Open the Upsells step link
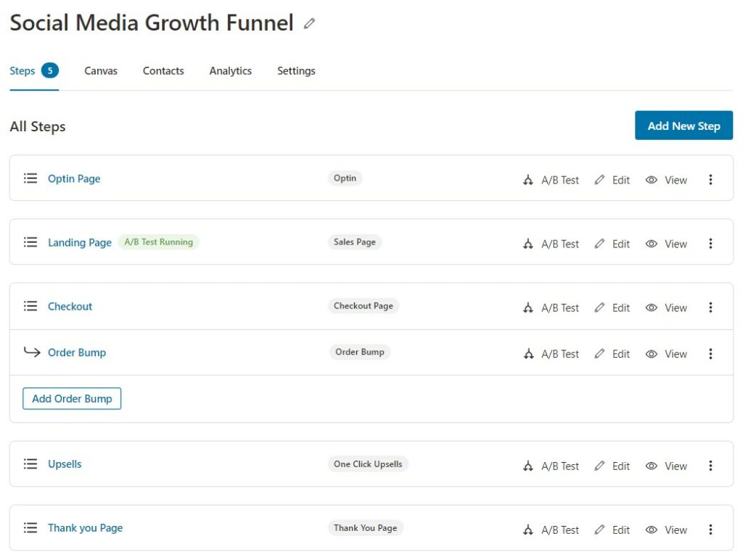Viewport: 743px width, 560px height. (65, 464)
